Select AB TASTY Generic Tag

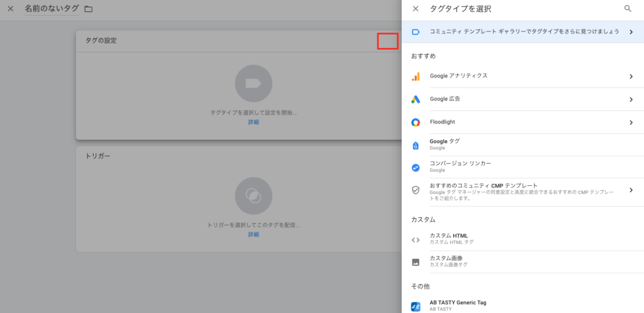[523, 305]
